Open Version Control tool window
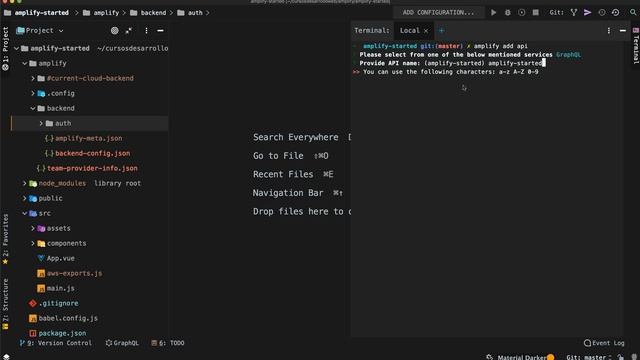The image size is (640, 360). coord(56,343)
